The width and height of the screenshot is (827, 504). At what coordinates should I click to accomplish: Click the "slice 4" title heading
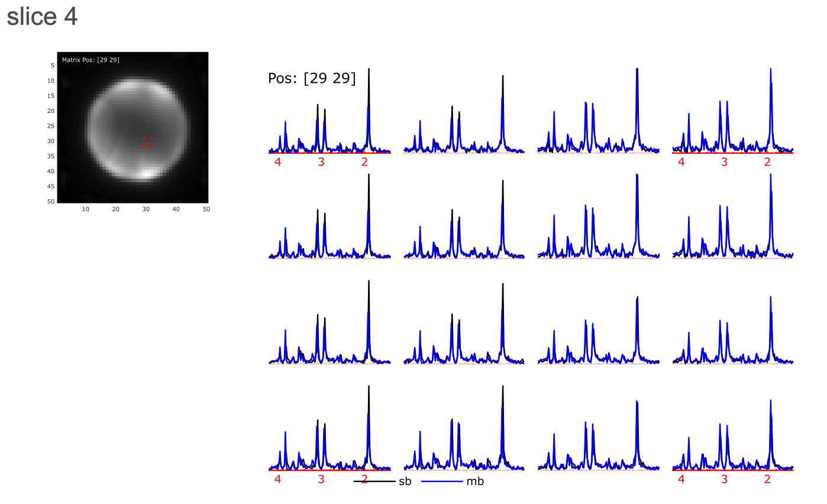pos(42,17)
